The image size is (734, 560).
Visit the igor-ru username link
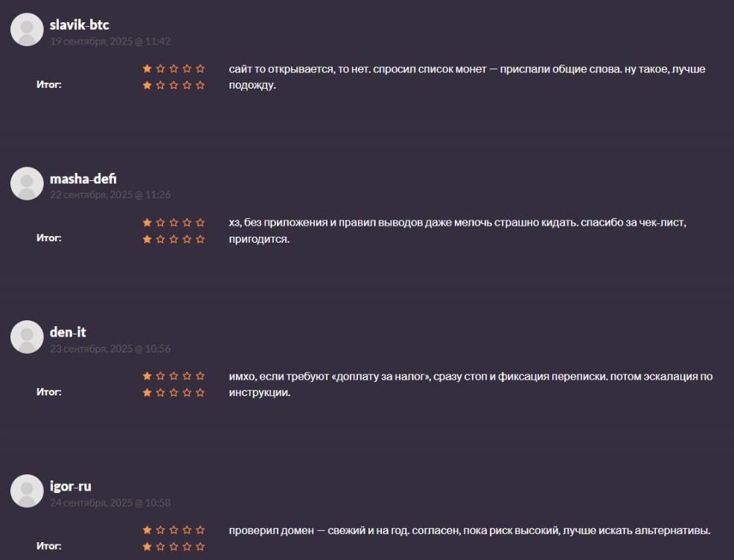(71, 486)
